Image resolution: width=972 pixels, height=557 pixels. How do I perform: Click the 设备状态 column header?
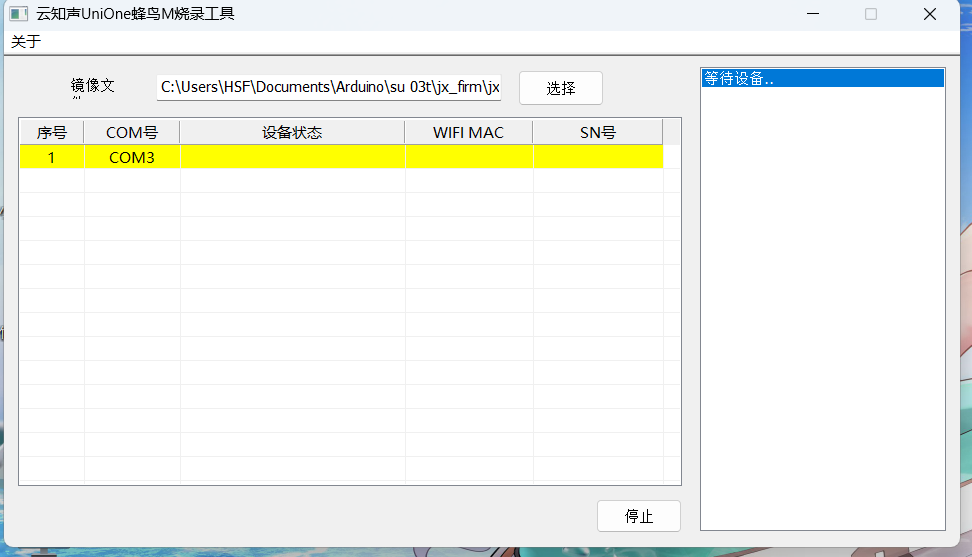292,133
